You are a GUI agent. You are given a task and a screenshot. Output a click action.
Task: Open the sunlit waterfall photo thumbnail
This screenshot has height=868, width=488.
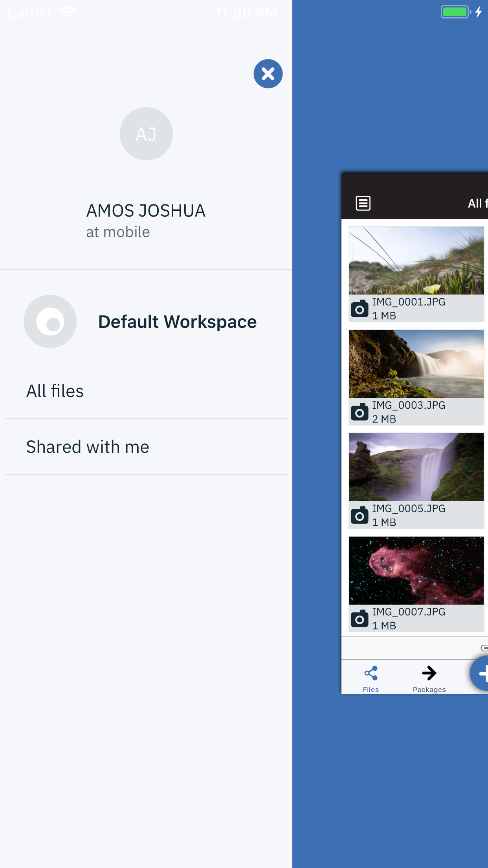pos(416,364)
